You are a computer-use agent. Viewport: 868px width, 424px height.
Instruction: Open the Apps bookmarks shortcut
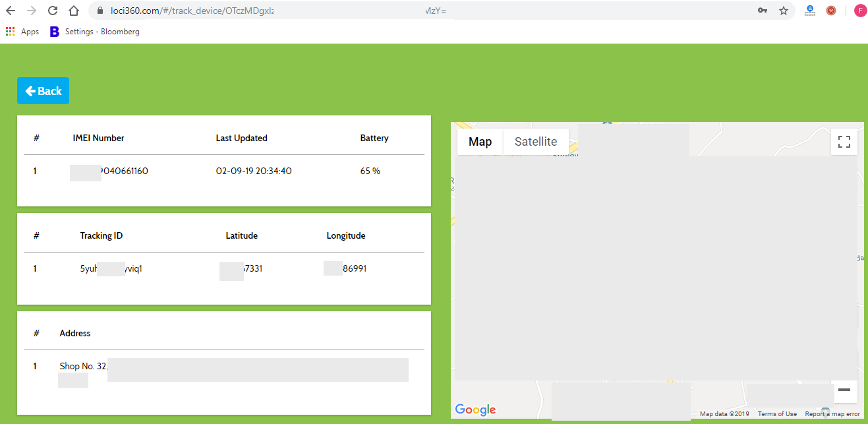tap(22, 32)
